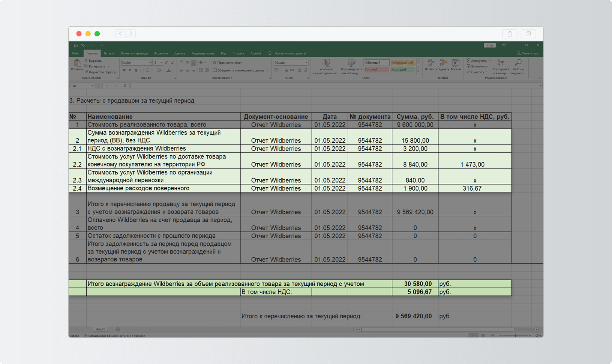Cut selection with Вырезать
The height and width of the screenshot is (364, 612).
[93, 61]
